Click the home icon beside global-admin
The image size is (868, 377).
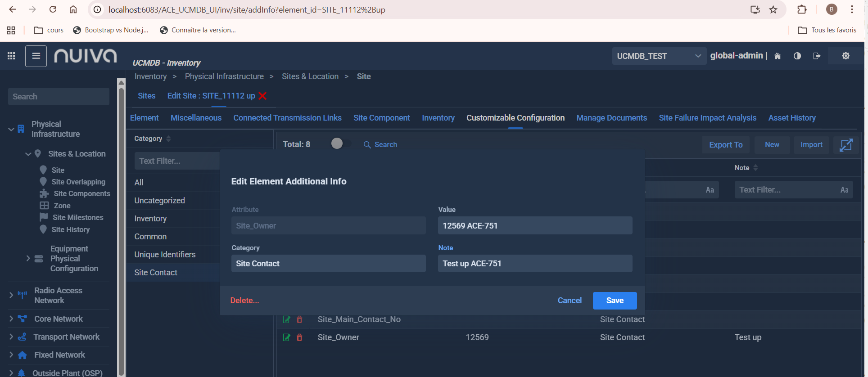coord(778,56)
